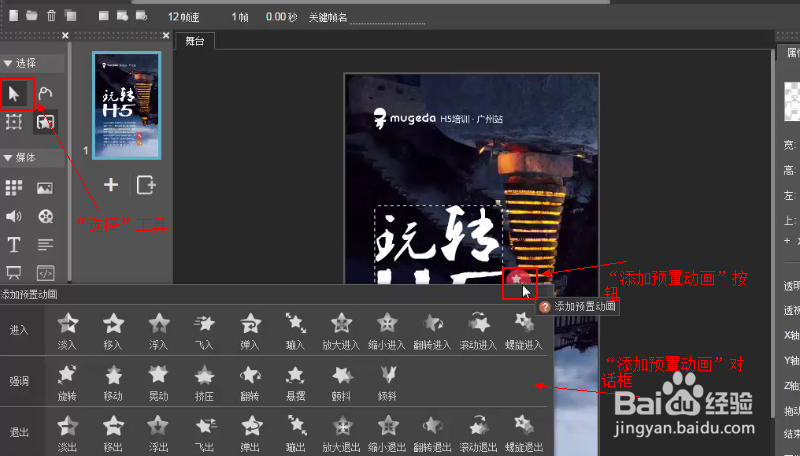The height and width of the screenshot is (456, 800).
Task: Apply the 缩小退出 exit animation
Action: [x=387, y=434]
